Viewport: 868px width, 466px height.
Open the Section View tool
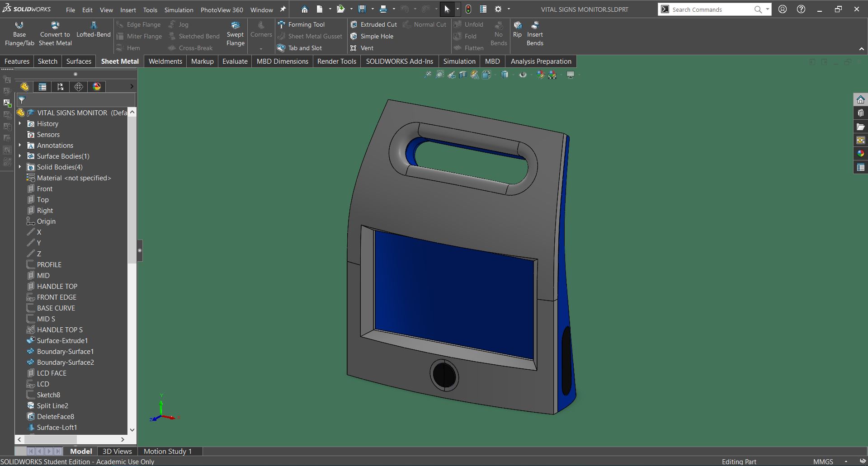tap(463, 75)
